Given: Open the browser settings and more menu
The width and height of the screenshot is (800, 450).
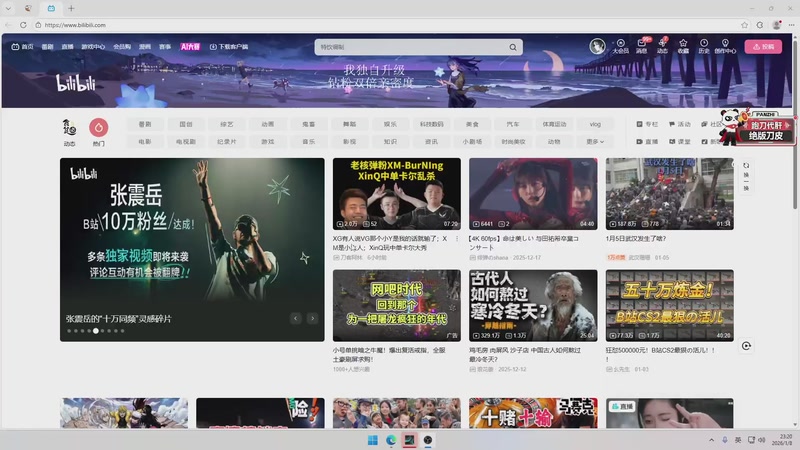Looking at the screenshot, I should pyautogui.click(x=791, y=24).
